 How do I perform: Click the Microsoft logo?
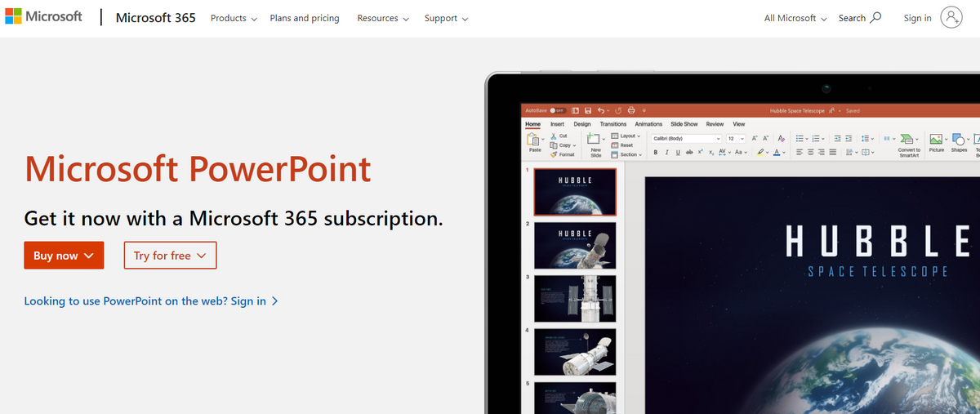(42, 17)
